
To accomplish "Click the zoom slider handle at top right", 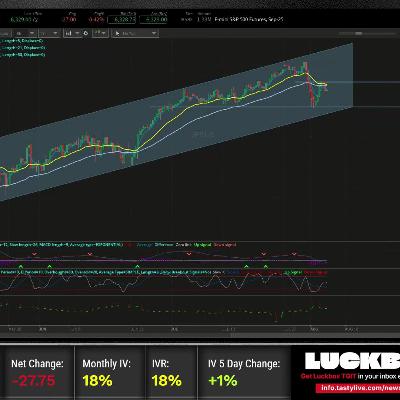I will click(359, 33).
